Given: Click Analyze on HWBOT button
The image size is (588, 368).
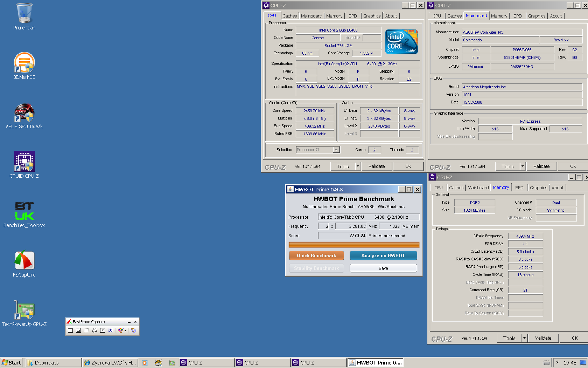Looking at the screenshot, I should pos(383,255).
